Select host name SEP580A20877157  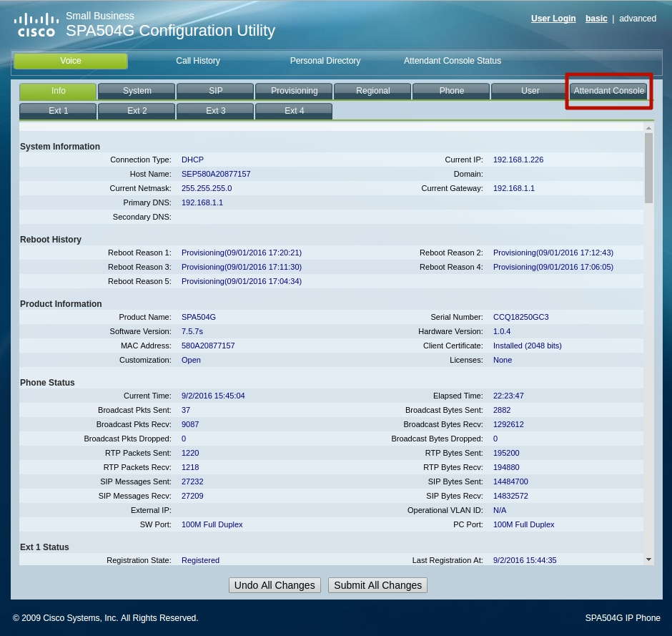coord(216,174)
